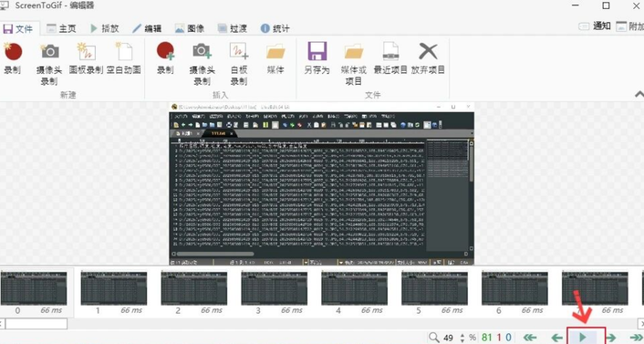
Task: Go to the previous frame
Action: 556,338
